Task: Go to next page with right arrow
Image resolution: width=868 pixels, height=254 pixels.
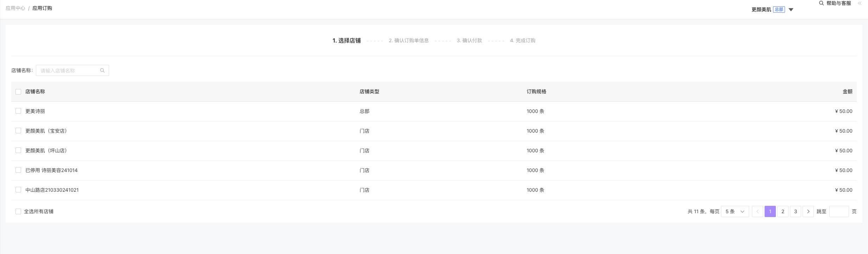Action: (x=808, y=211)
